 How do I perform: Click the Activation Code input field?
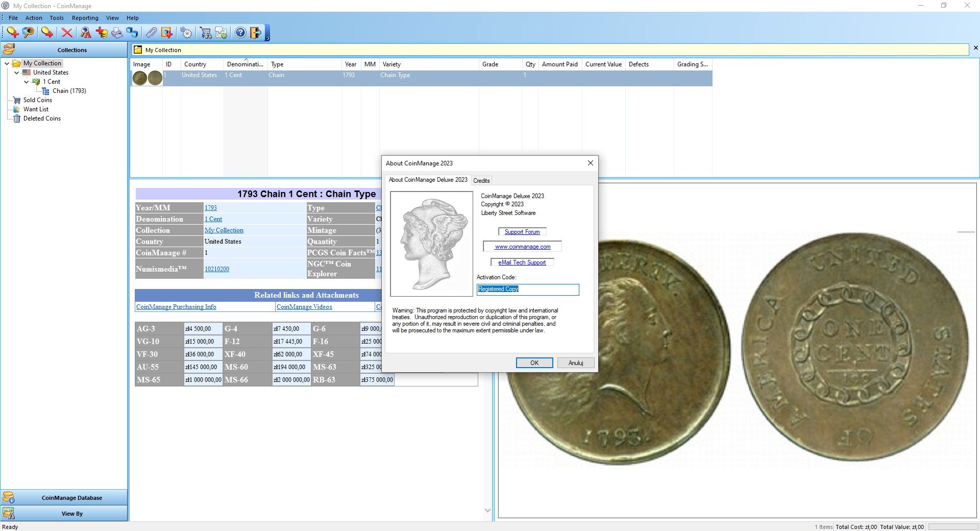point(528,289)
